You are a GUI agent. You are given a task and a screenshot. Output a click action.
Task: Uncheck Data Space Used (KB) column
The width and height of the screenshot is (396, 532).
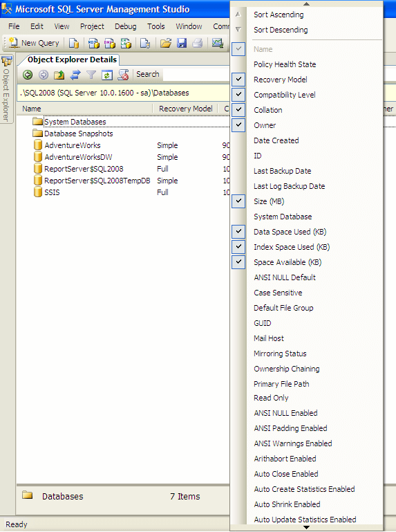pyautogui.click(x=238, y=232)
